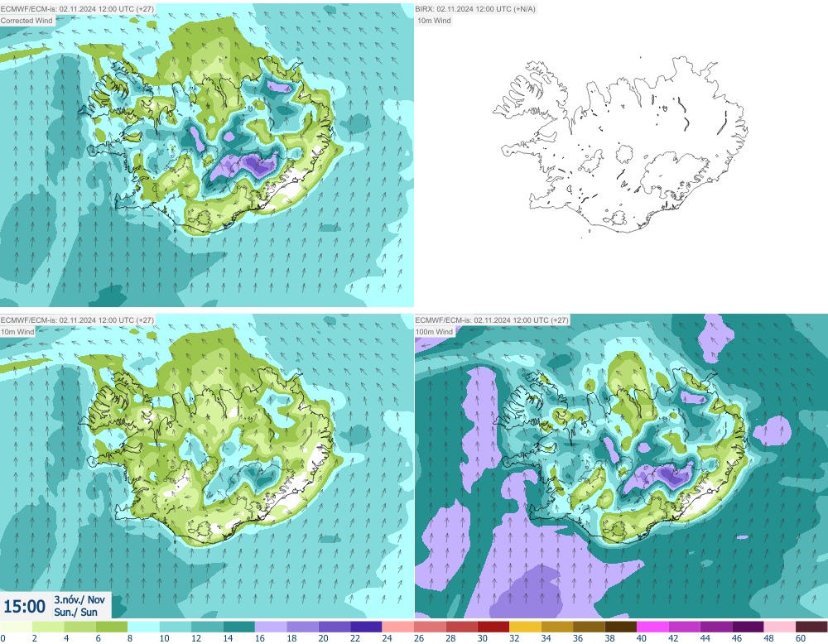Screen dimensions: 828x644
Task: Select legend swatch between 42 and 44
Action: click(x=685, y=627)
